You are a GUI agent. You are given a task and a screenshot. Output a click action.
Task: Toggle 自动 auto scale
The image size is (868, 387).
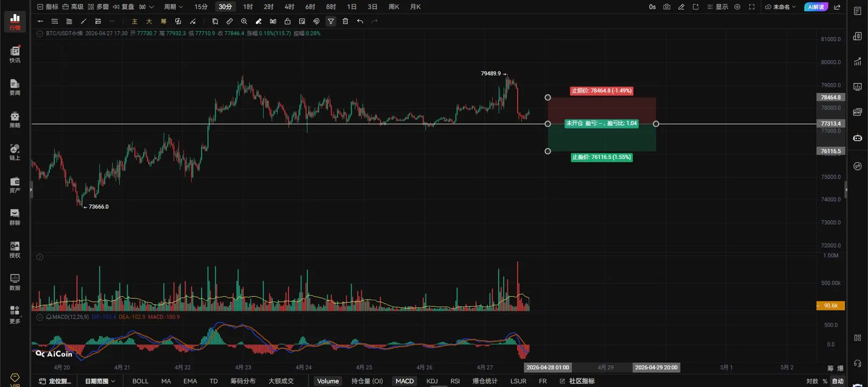pos(838,381)
